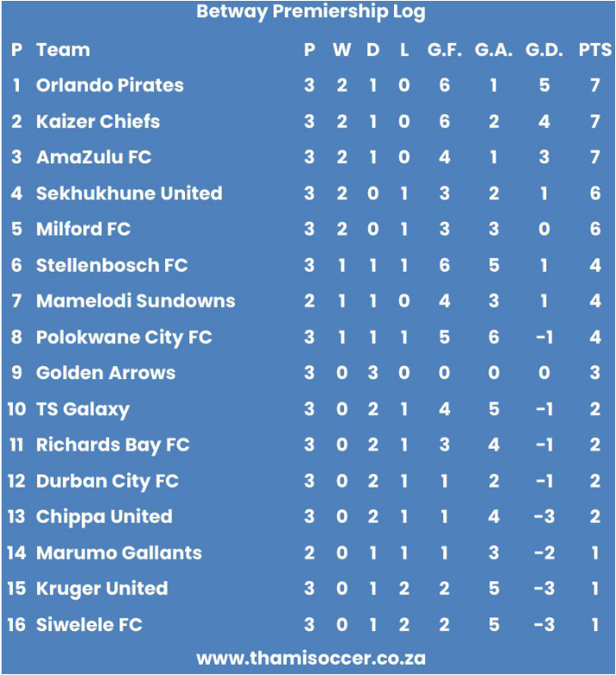Click TS Galaxy team name
Viewport: 616px width, 675px height.
click(x=83, y=409)
